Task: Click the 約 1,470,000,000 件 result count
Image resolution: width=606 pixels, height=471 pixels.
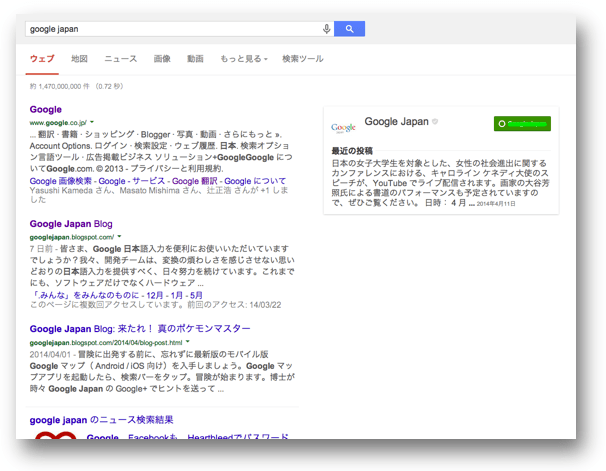Action: pos(60,87)
